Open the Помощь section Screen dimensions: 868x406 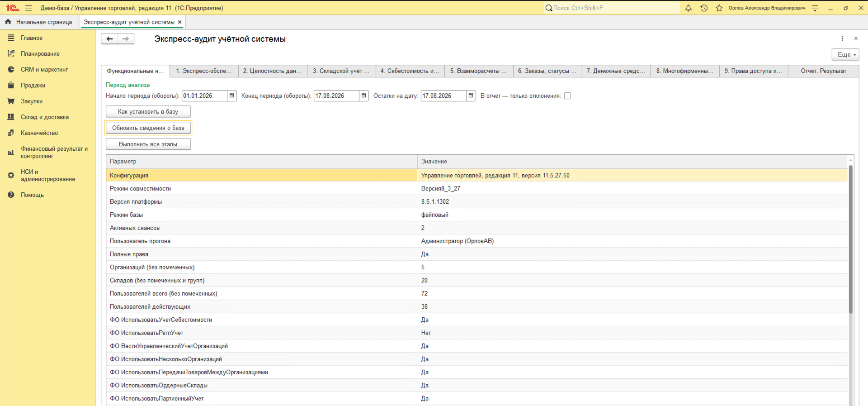[47, 195]
